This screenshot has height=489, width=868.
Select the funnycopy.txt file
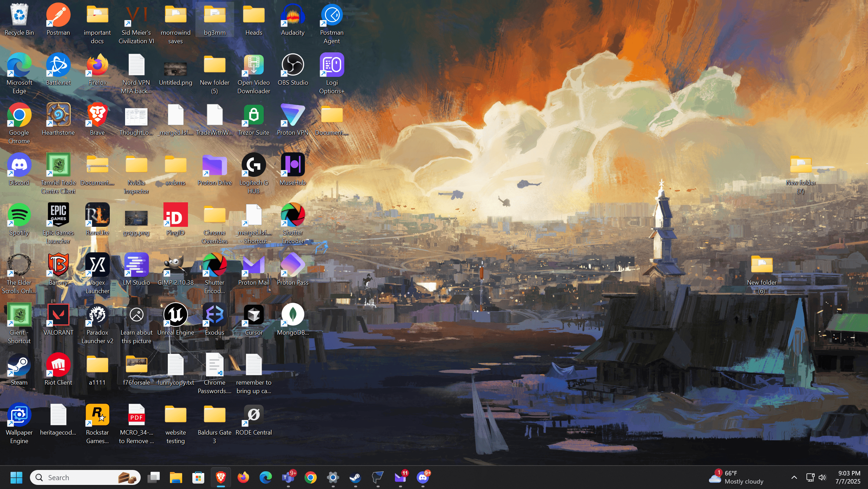coord(175,370)
